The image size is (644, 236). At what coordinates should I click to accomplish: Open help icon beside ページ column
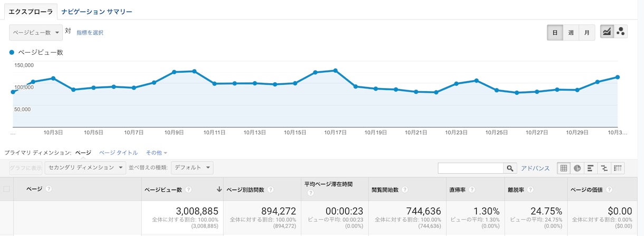coord(49,189)
